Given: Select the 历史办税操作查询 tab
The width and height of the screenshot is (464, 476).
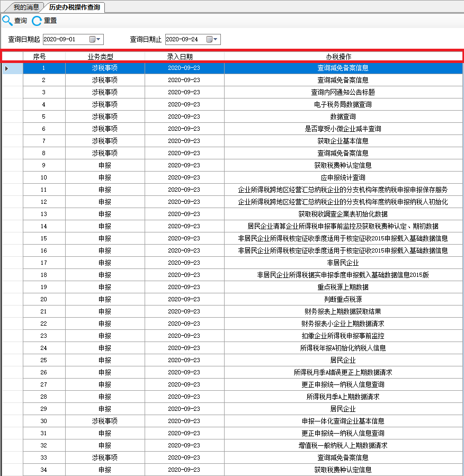Looking at the screenshot, I should [75, 7].
